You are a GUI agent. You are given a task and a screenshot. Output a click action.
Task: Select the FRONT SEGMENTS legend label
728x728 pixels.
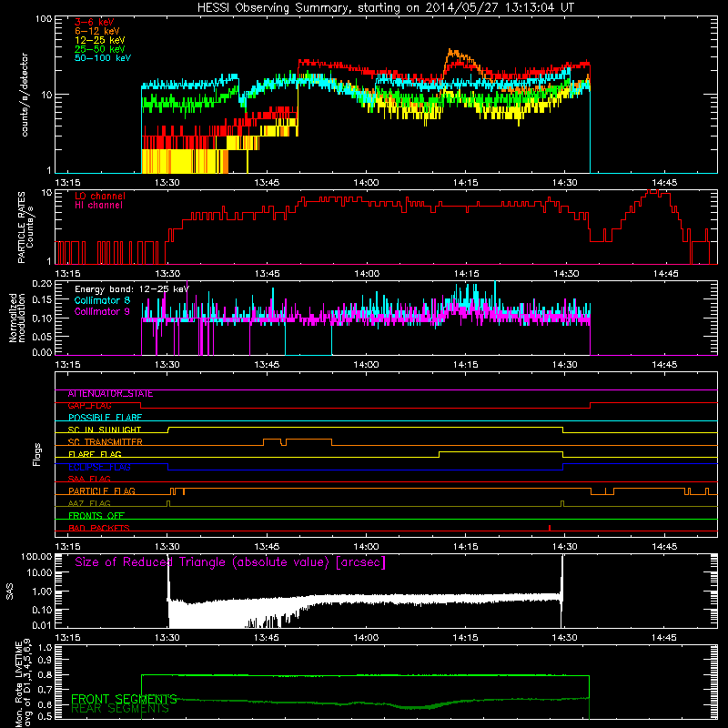click(124, 699)
